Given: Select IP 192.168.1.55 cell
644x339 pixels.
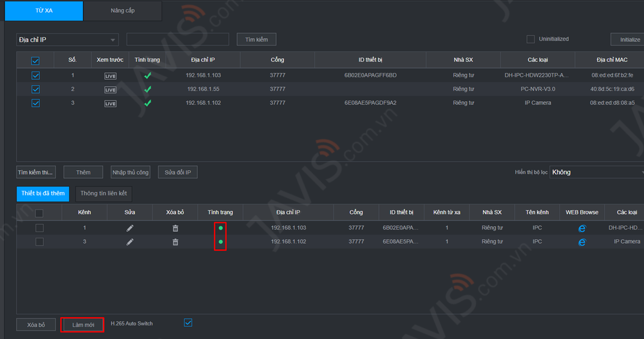Looking at the screenshot, I should pos(204,89).
